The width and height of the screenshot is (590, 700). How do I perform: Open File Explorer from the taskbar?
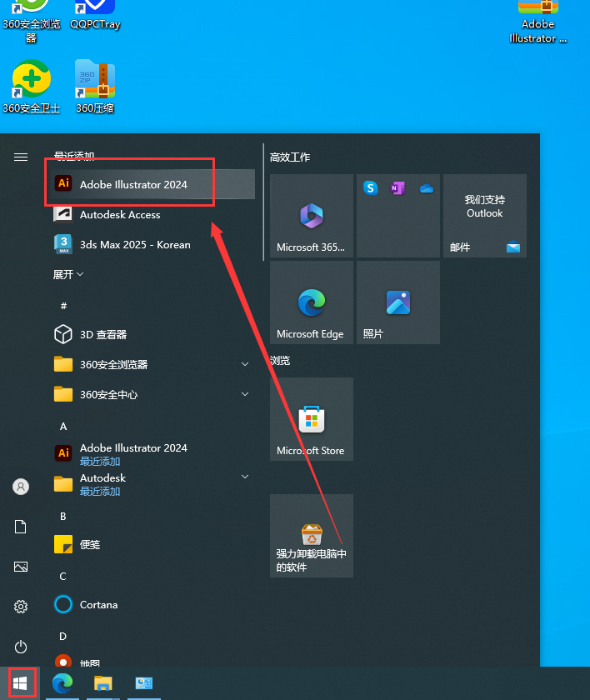coord(103,683)
